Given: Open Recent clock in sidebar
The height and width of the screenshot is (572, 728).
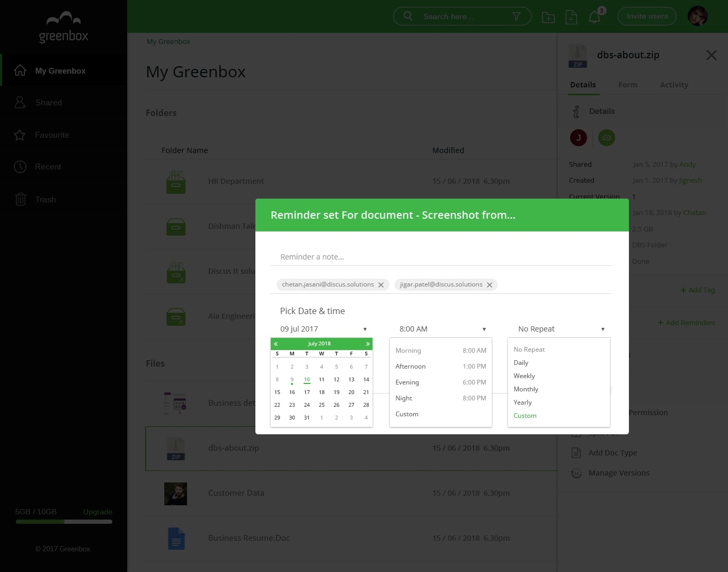Looking at the screenshot, I should point(20,167).
